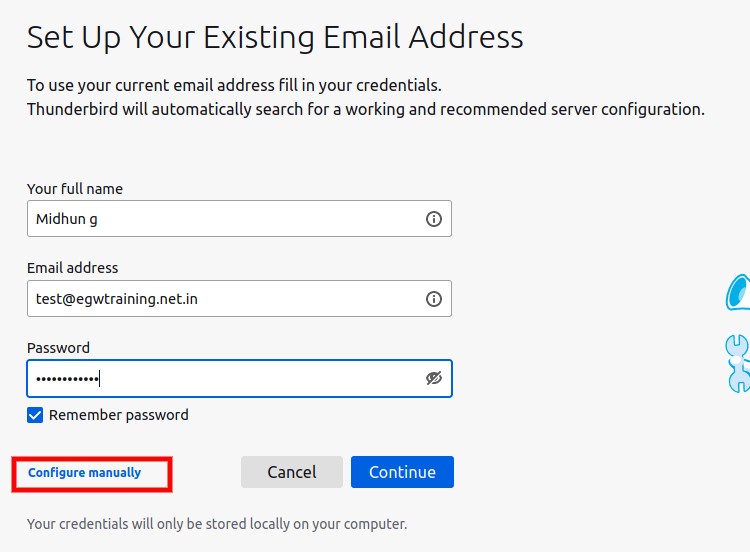The height and width of the screenshot is (552, 750).
Task: Click the info icon in the full name field
Action: (x=434, y=219)
